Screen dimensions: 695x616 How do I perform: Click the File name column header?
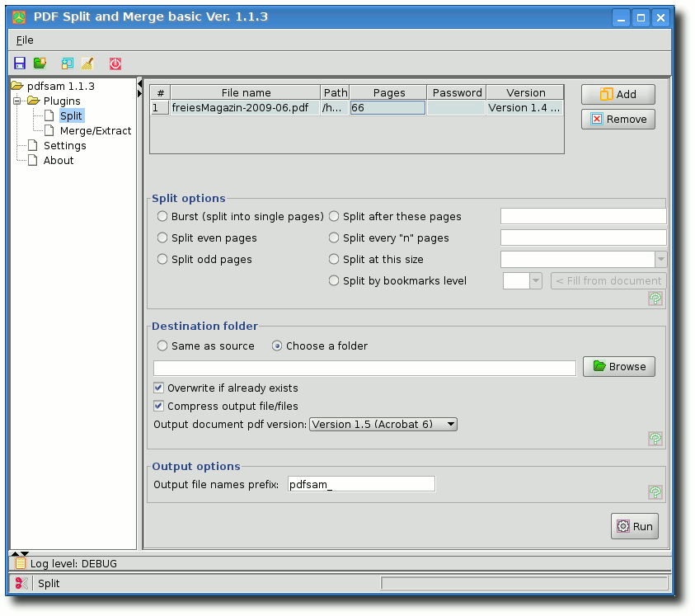click(246, 92)
